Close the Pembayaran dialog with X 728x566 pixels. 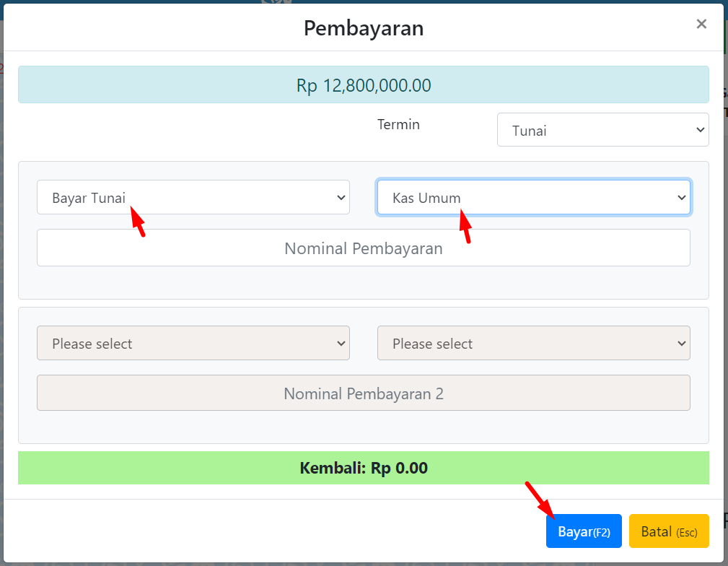(701, 24)
